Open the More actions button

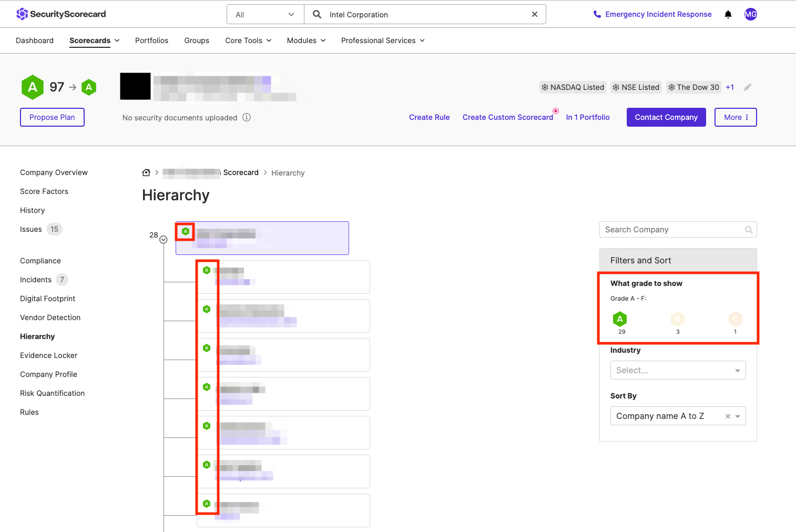coord(736,117)
